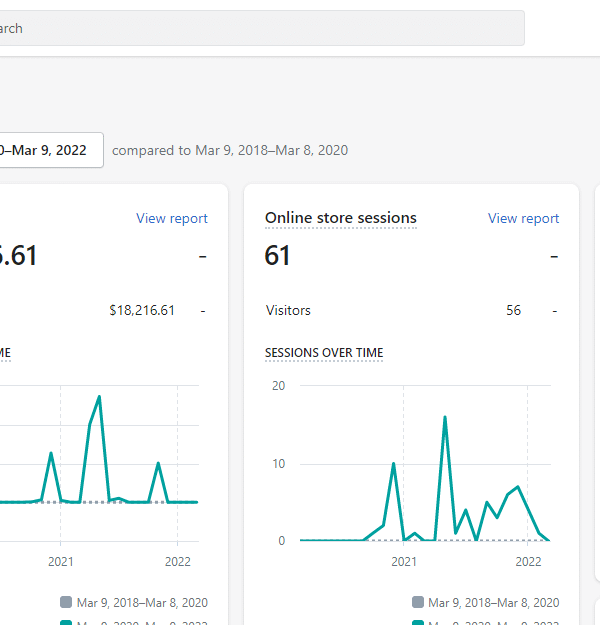Click gray legend swatch in sessions card
Screen dimensions: 600x625
click(x=418, y=602)
